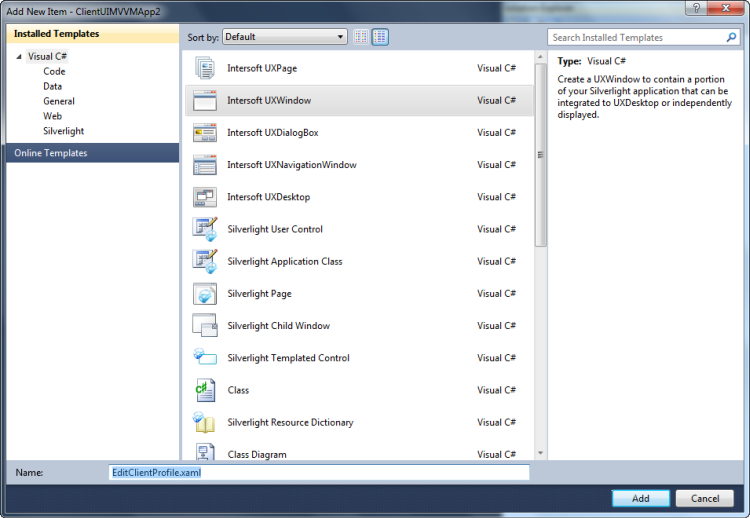Screen dimensions: 750x518
Task: Choose the Intersoft UXNavigationWindow icon
Action: click(x=204, y=165)
